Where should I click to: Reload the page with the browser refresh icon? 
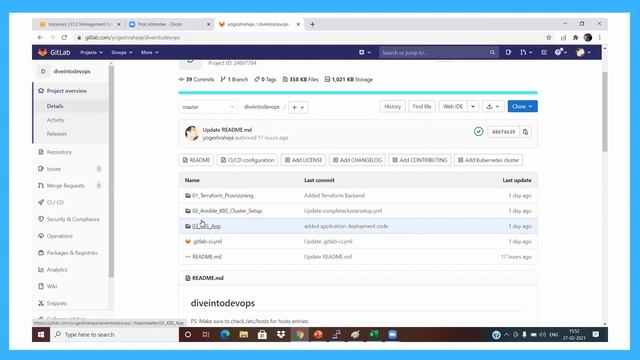click(x=64, y=37)
